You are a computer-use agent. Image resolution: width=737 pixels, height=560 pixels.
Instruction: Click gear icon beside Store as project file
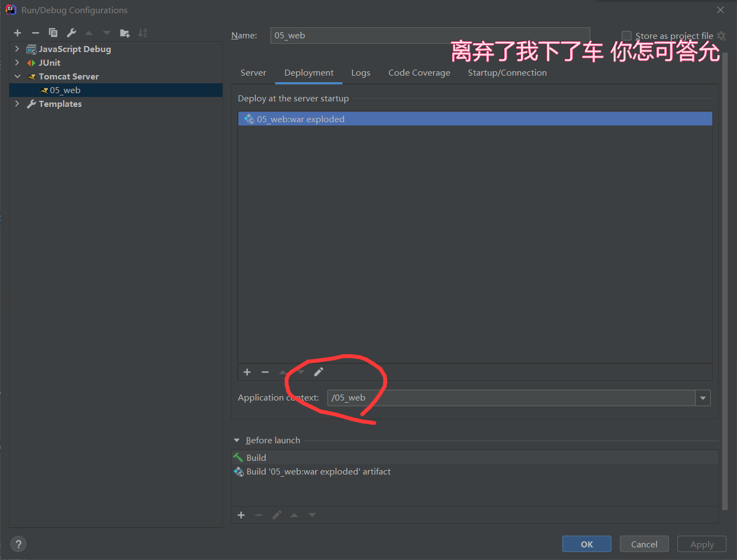point(721,36)
